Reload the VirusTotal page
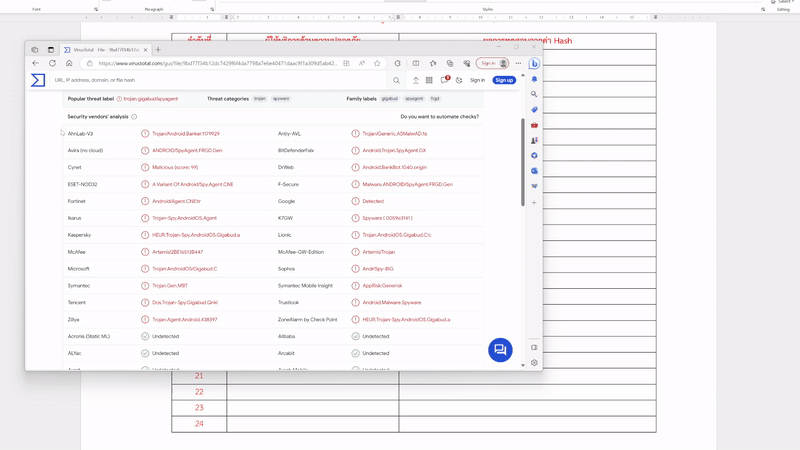 click(x=52, y=63)
